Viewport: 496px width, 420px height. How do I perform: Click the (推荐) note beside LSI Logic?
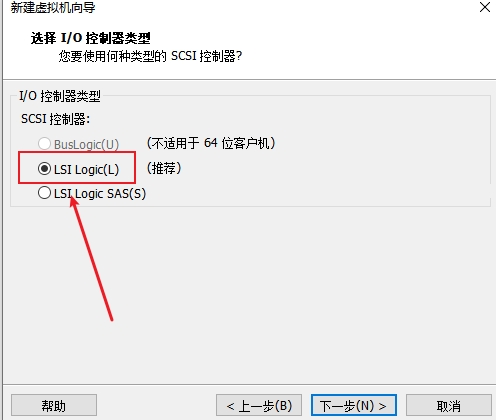coord(164,168)
